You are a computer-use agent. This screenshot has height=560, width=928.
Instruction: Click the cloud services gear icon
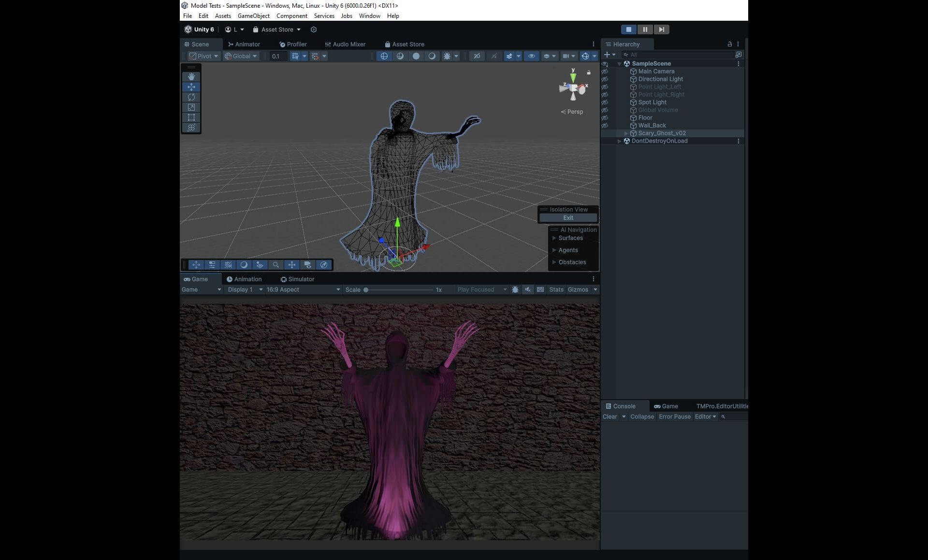tap(313, 29)
